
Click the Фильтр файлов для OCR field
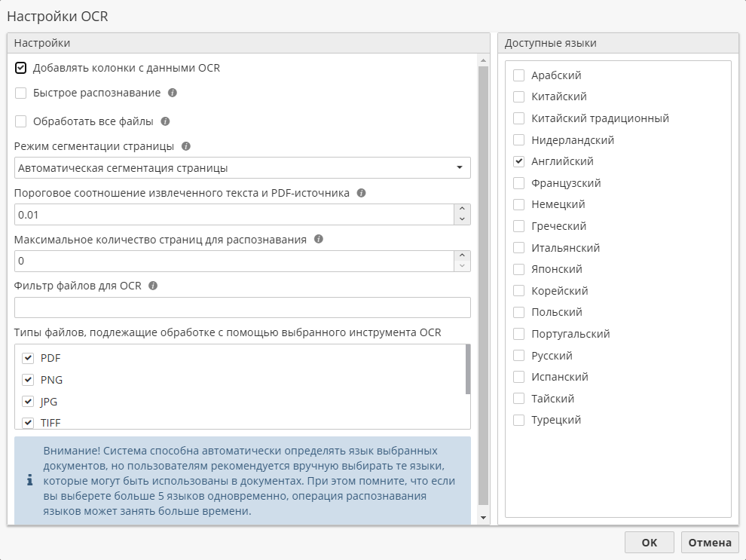[242, 308]
